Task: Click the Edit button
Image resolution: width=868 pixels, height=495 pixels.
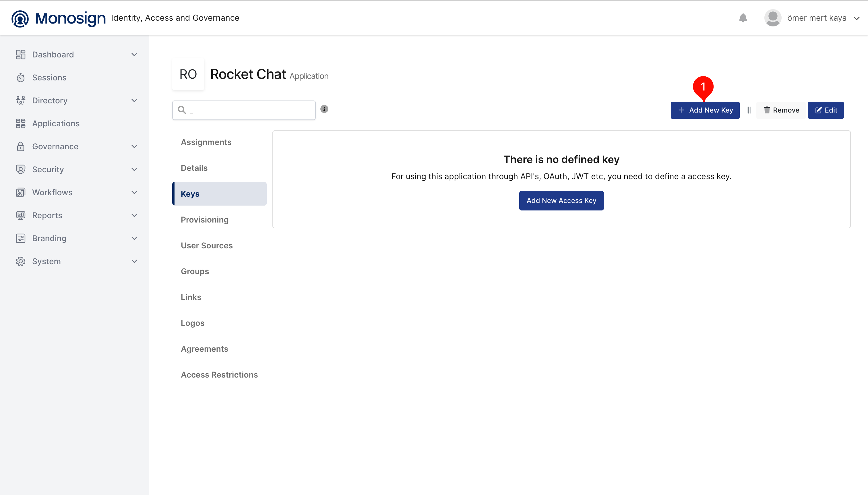Action: pyautogui.click(x=826, y=110)
